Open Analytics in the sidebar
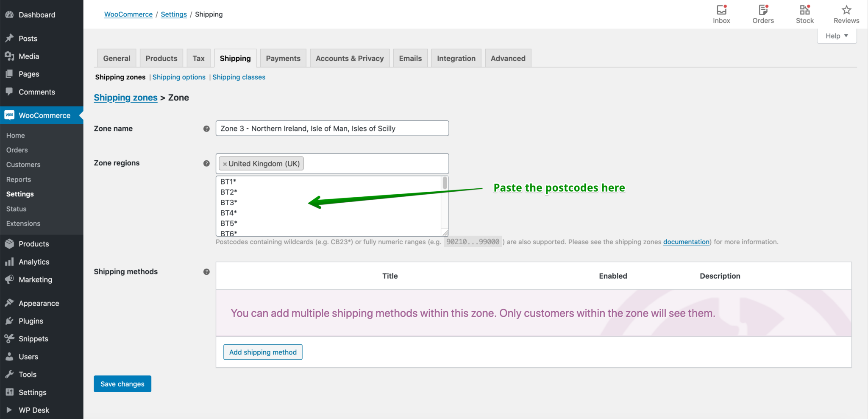Image resolution: width=868 pixels, height=419 pixels. click(34, 262)
